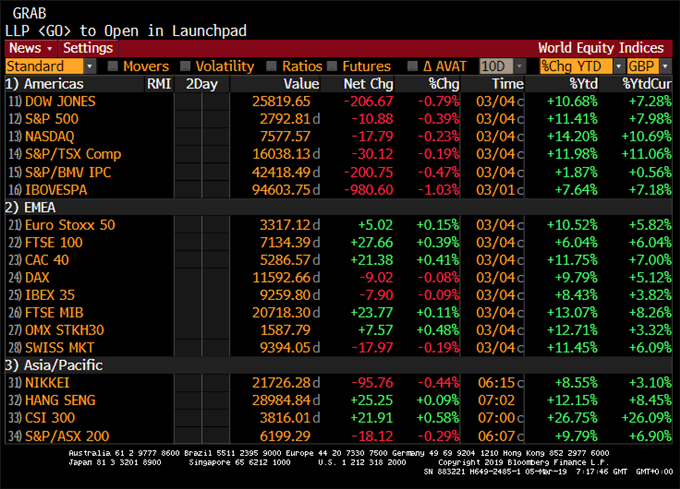Click the GBP currency field
Viewport: 680px width, 489px height.
click(643, 66)
